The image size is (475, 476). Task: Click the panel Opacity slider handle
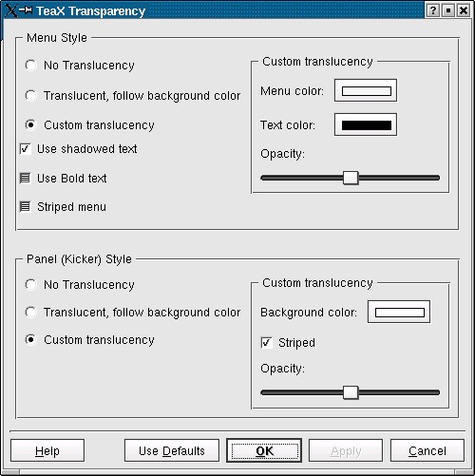[x=351, y=392]
